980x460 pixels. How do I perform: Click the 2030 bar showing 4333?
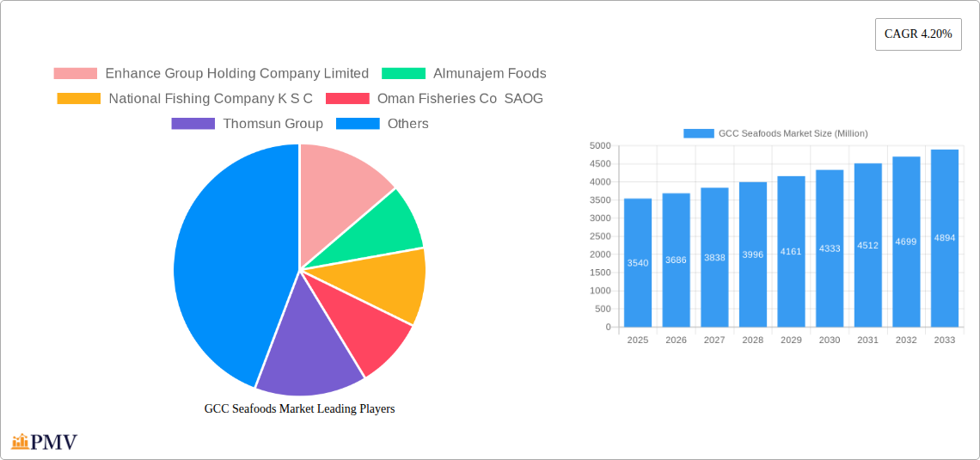(x=830, y=248)
